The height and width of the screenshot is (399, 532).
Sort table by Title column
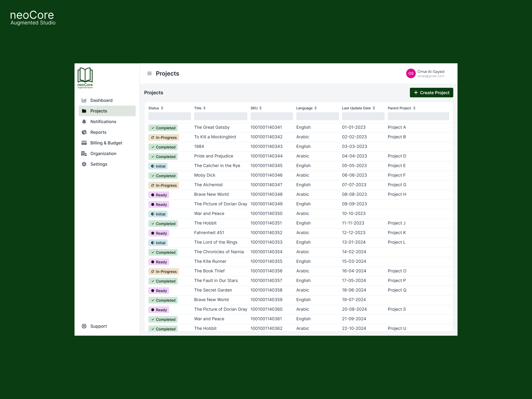click(x=204, y=108)
